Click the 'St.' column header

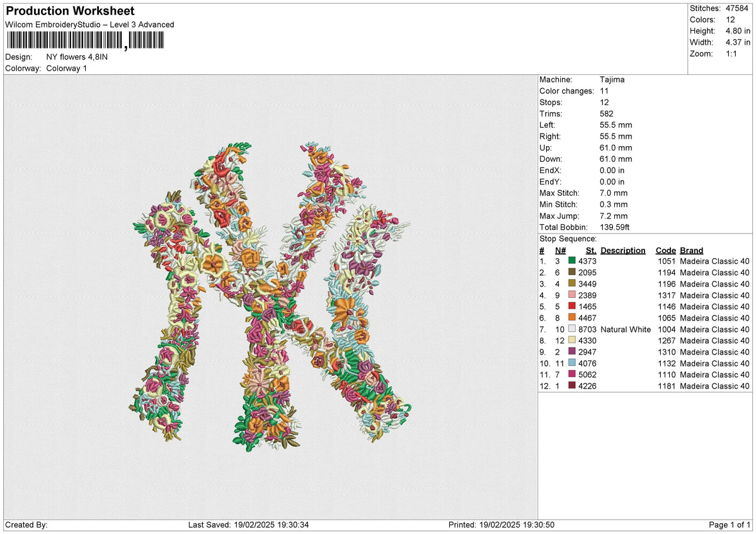(591, 250)
